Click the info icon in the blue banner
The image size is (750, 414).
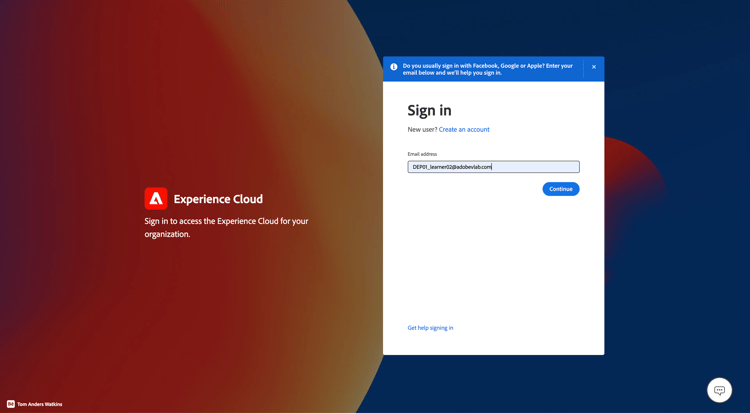(394, 67)
